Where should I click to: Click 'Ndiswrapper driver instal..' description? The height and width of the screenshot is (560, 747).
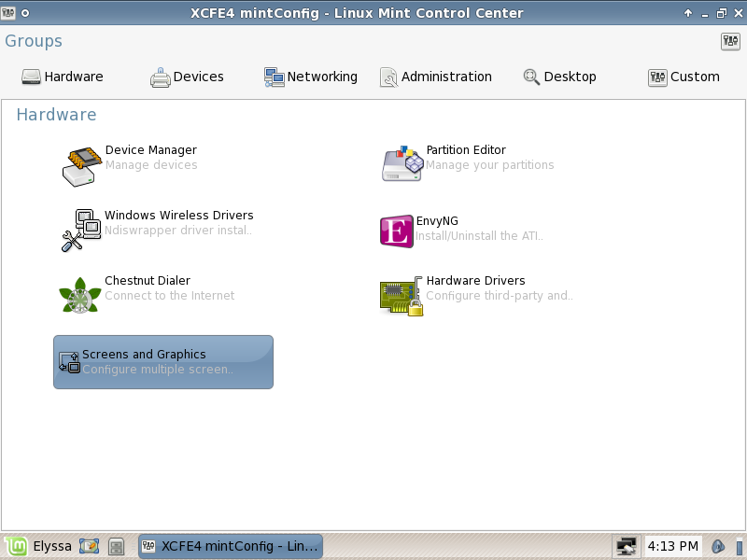[177, 231]
